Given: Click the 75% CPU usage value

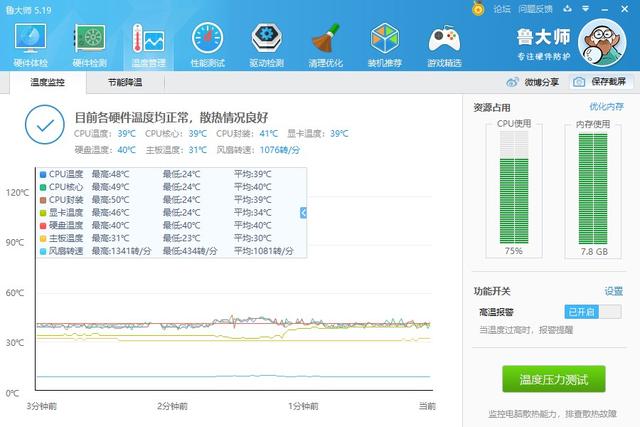Looking at the screenshot, I should click(513, 251).
